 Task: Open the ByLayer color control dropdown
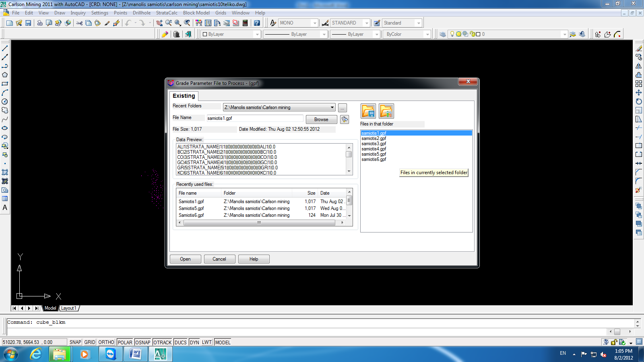click(x=257, y=34)
